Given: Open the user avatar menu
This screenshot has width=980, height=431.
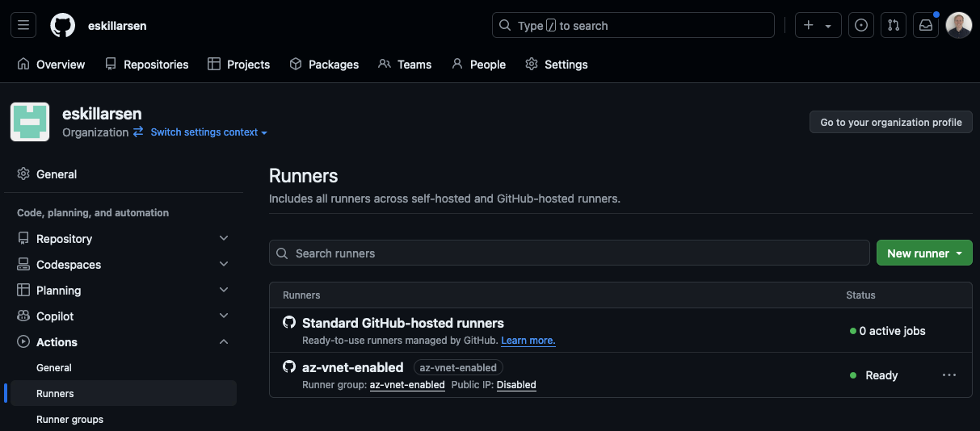Looking at the screenshot, I should coord(959,25).
